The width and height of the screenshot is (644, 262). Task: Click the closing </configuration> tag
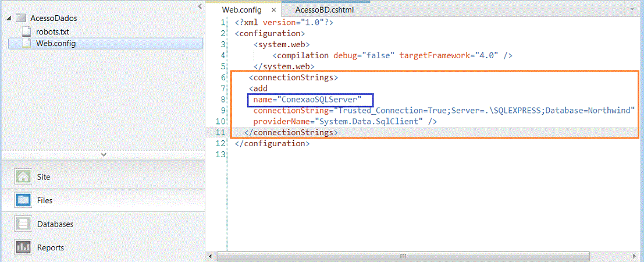(272, 144)
